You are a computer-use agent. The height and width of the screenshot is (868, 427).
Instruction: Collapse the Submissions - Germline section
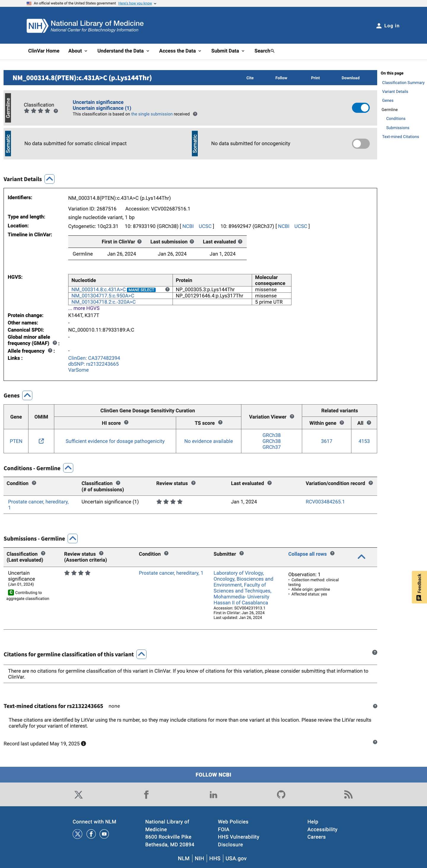[x=73, y=538]
